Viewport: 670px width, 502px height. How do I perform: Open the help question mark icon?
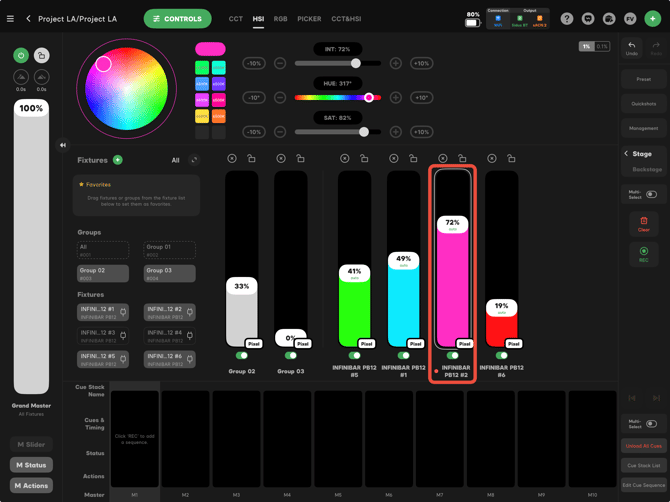567,19
